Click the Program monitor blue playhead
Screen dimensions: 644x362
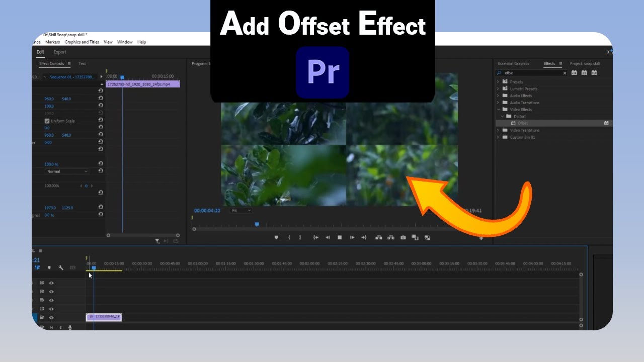pyautogui.click(x=257, y=224)
